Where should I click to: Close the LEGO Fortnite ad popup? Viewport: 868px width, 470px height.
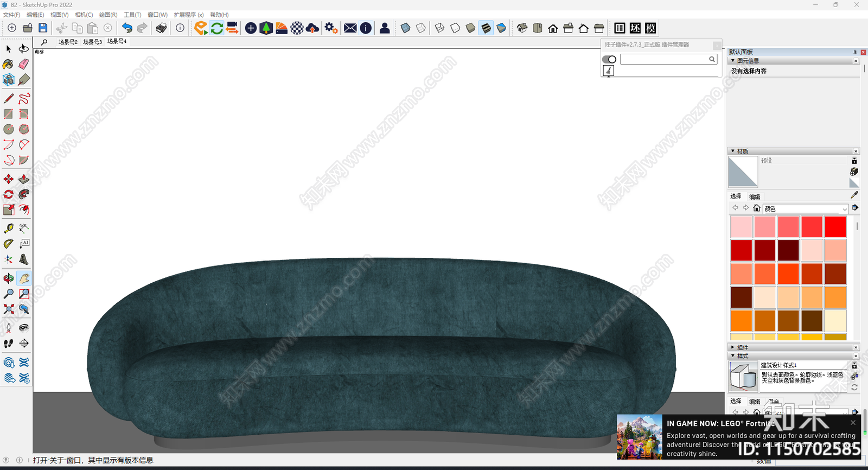853,423
